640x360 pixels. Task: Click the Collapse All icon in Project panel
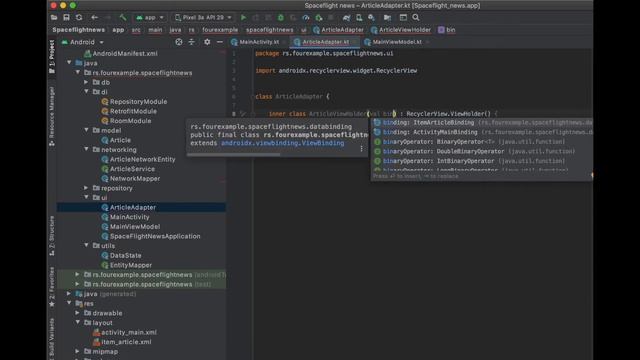coord(191,42)
